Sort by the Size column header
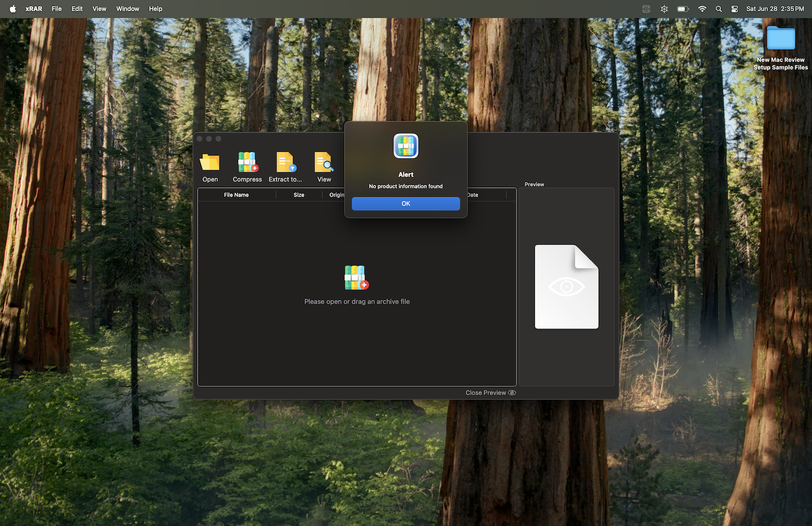 (x=299, y=195)
